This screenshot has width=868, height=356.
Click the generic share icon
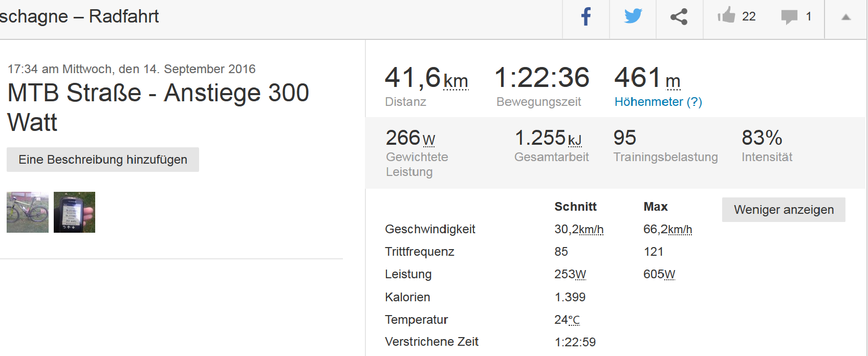[x=679, y=17]
